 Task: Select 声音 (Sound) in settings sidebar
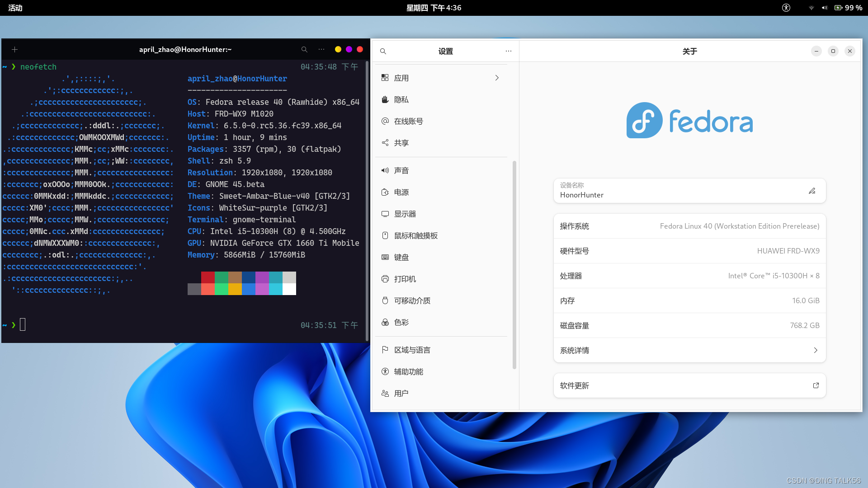coord(401,170)
